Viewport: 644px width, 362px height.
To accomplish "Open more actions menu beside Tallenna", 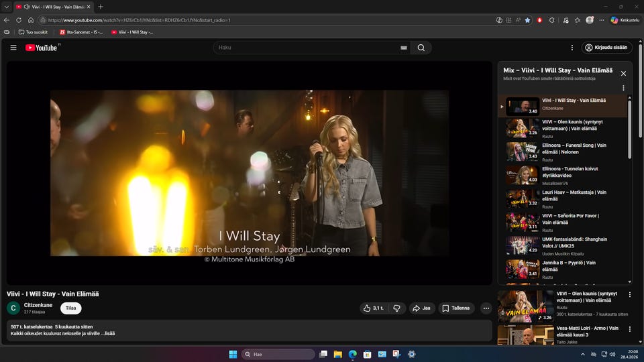I will tap(486, 308).
